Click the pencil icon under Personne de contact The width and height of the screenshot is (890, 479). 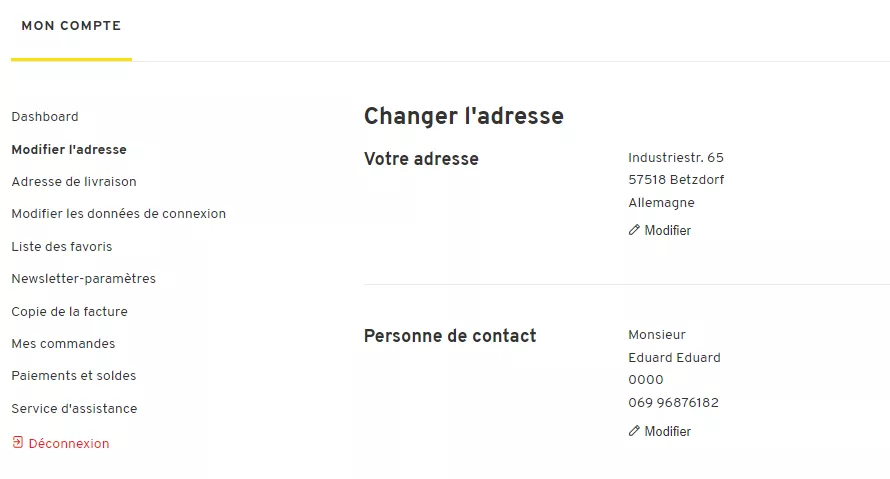pyautogui.click(x=634, y=431)
